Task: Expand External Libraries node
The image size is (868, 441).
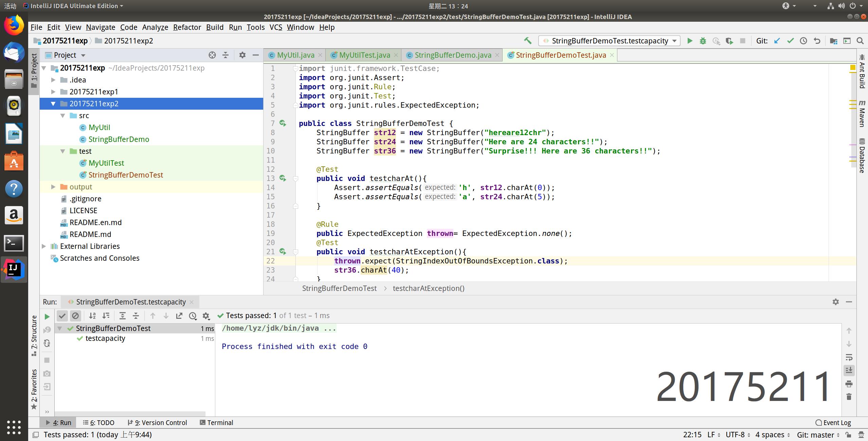Action: point(44,246)
